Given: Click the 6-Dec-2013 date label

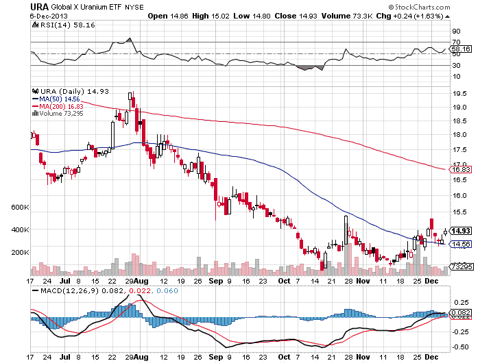Looking at the screenshot, I should click(48, 16).
